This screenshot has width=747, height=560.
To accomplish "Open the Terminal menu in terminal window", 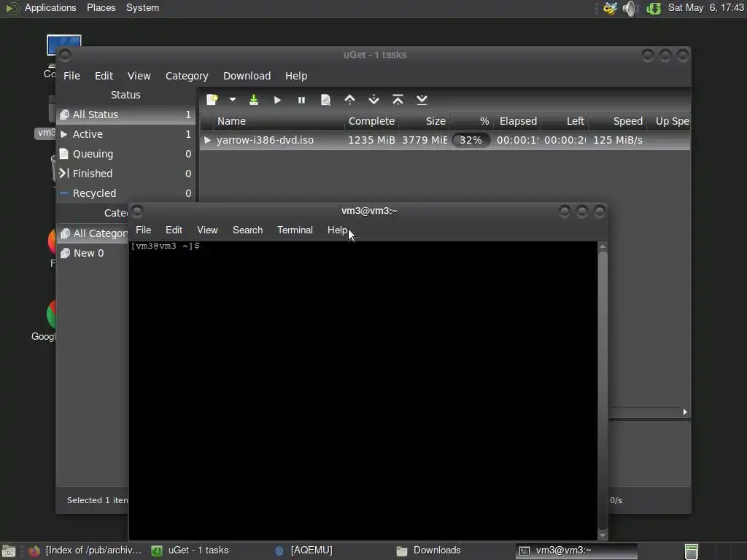I will tap(295, 230).
